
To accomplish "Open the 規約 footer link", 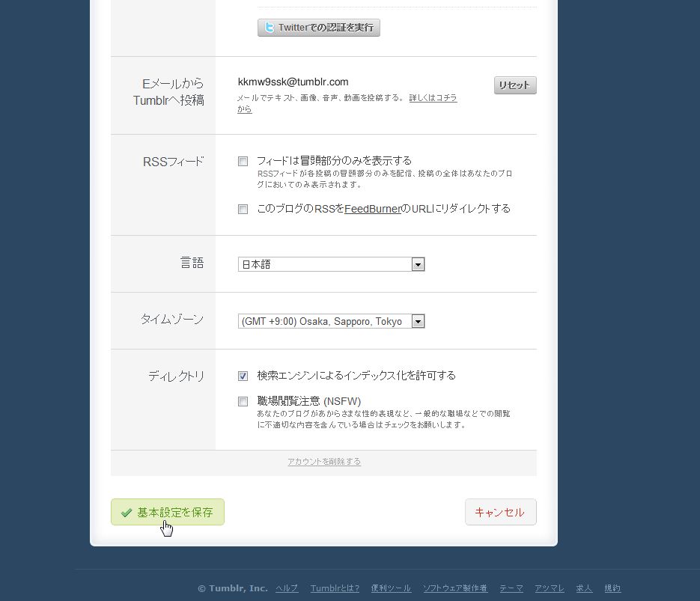I will 612,588.
